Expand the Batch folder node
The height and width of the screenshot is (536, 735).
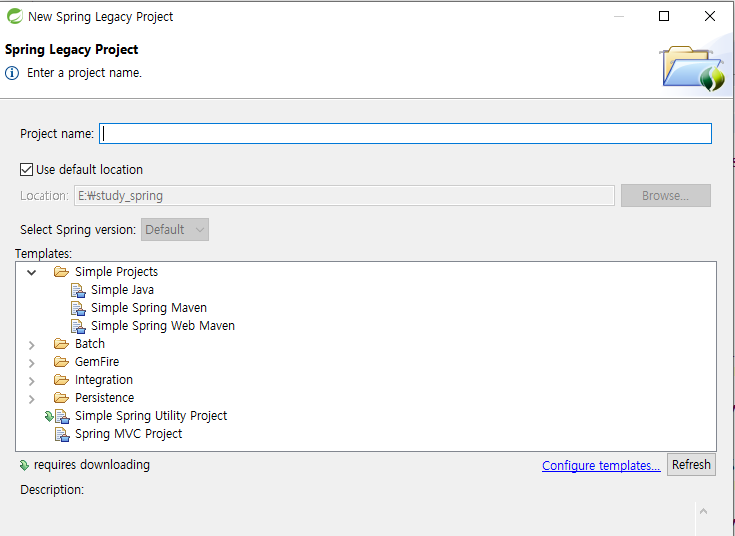click(31, 345)
